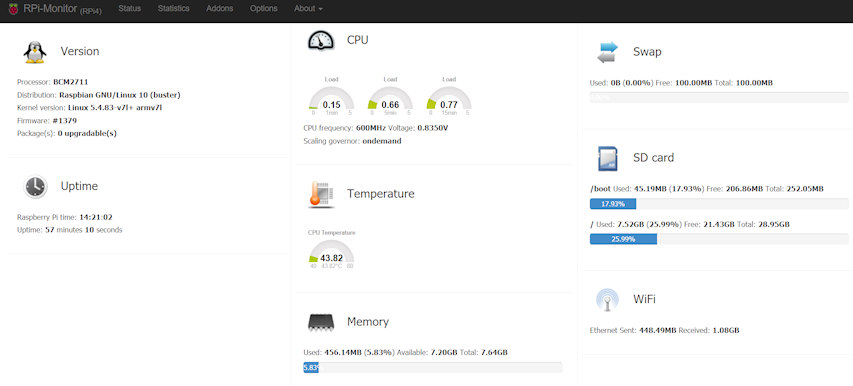Click the Memory usage progress bar
The image size is (853, 386).
[432, 368]
